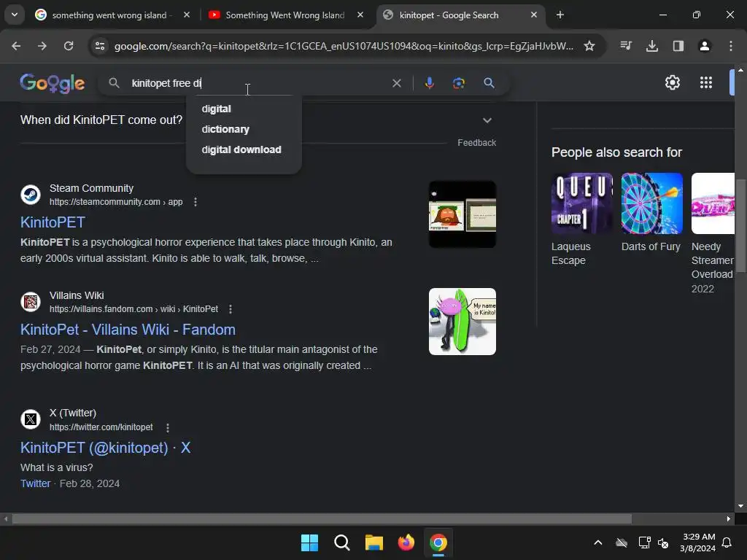This screenshot has width=747, height=560.
Task: Open 'KinitoPET (@kinitopet) · X' link
Action: (105, 448)
